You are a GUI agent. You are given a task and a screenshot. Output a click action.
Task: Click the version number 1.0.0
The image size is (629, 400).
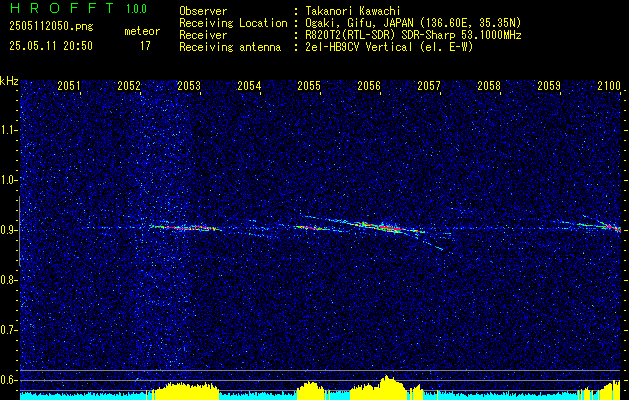(x=136, y=9)
